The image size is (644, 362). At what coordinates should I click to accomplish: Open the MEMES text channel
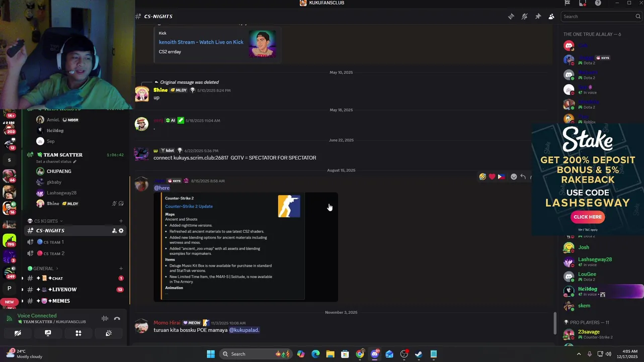click(x=75, y=301)
